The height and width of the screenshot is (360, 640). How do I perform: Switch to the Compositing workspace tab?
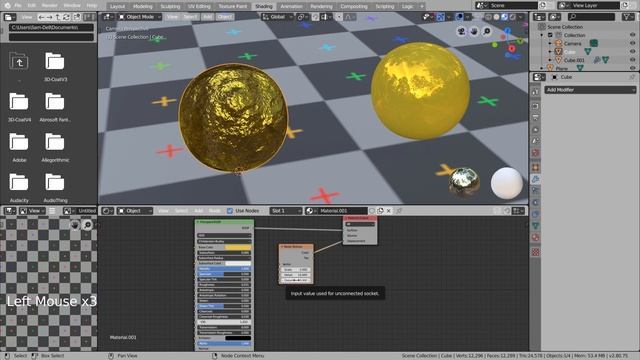(354, 7)
